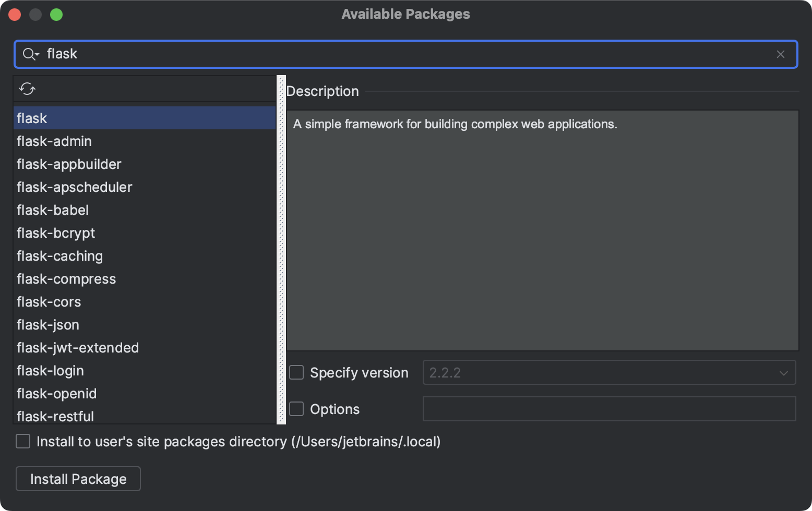Select the flask-jwt-extended package
This screenshot has width=812, height=511.
104,347
